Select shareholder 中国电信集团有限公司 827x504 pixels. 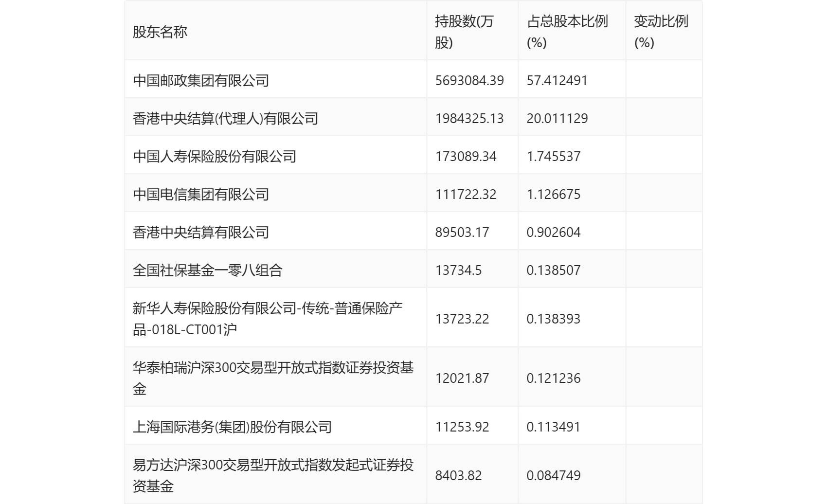pyautogui.click(x=201, y=194)
